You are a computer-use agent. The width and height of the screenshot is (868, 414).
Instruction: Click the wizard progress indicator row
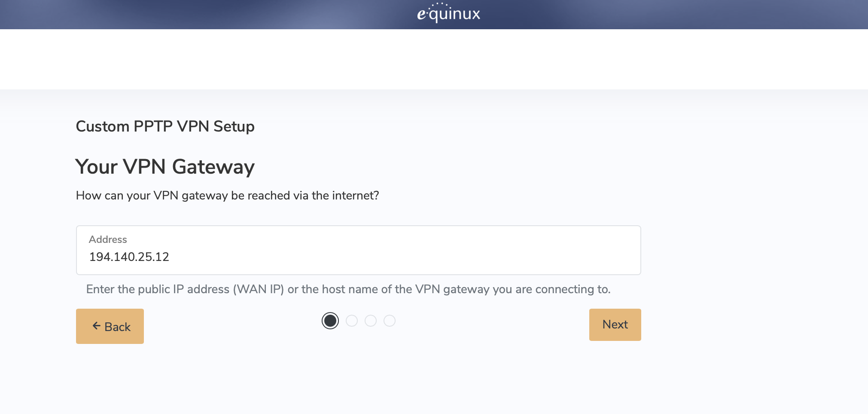[x=360, y=321]
